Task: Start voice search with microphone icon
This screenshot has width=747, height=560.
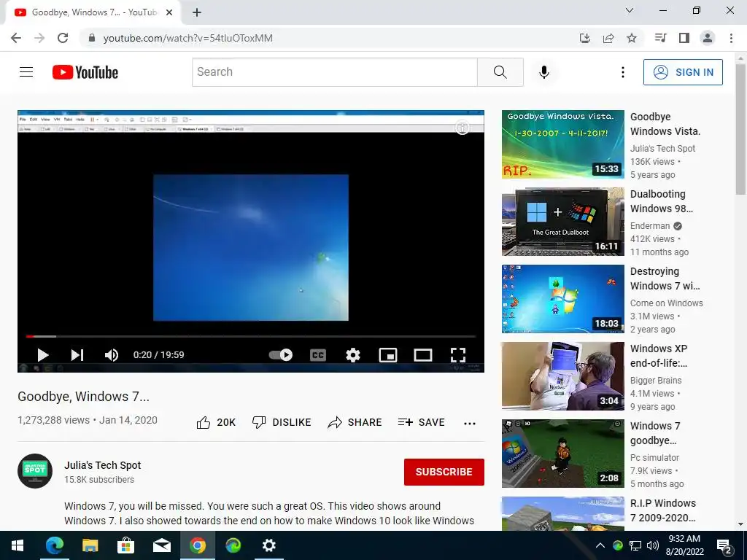Action: point(544,72)
